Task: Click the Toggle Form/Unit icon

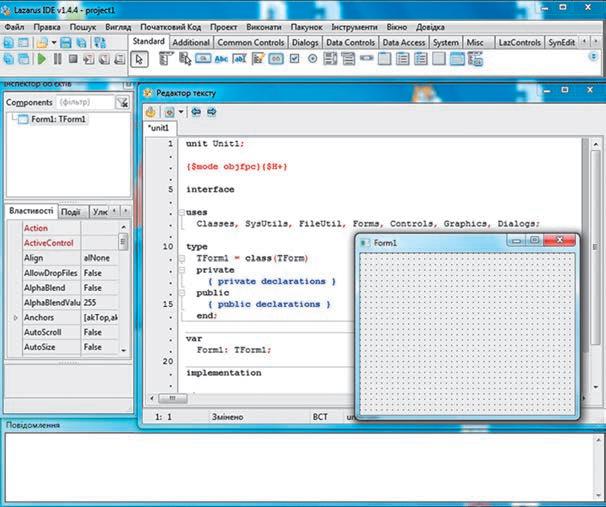Action: point(100,43)
